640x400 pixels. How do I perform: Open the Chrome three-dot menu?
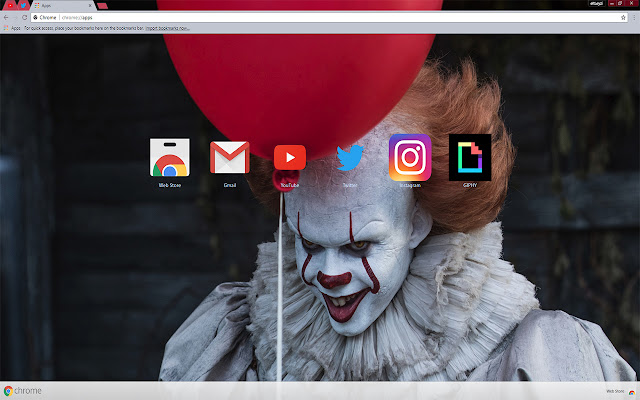pos(634,18)
